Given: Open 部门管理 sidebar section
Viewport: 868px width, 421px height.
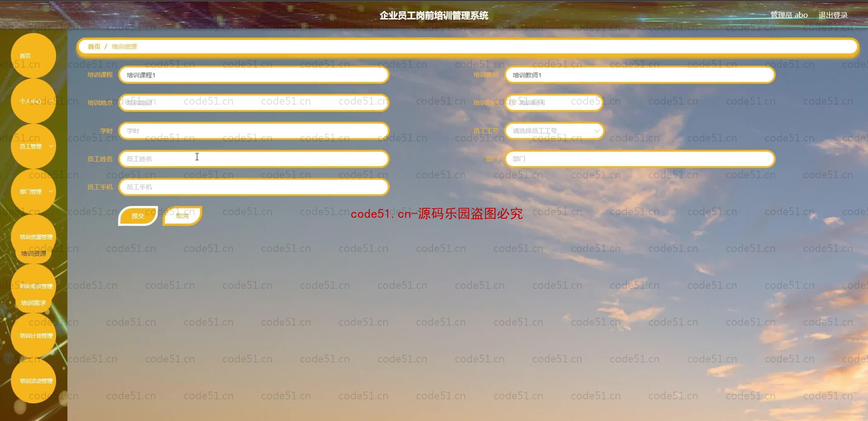Looking at the screenshot, I should click(33, 192).
